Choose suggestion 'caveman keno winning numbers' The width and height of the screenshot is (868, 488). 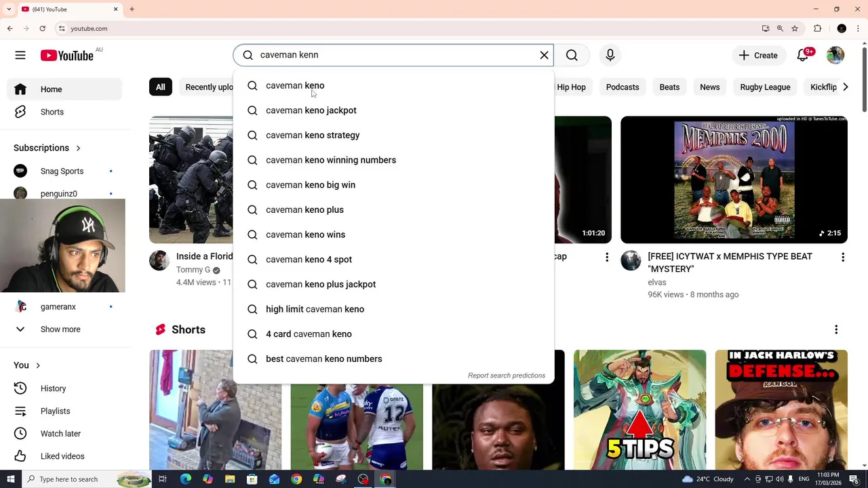coord(393,160)
